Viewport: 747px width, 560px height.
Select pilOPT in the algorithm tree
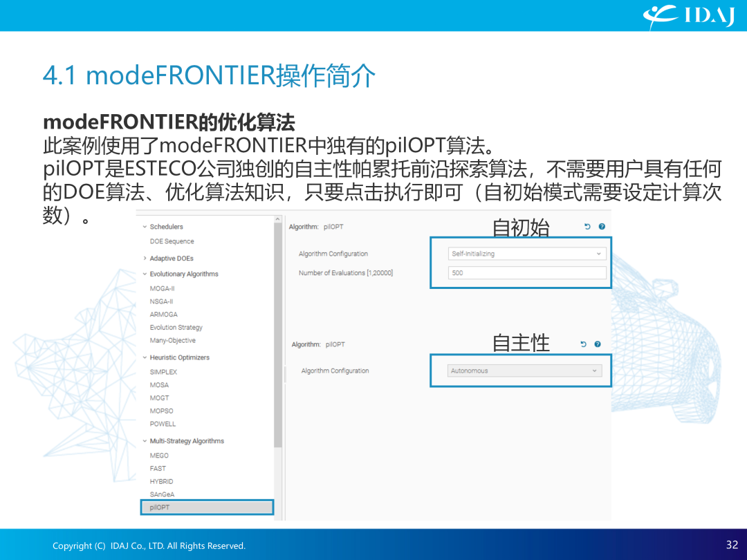(207, 507)
